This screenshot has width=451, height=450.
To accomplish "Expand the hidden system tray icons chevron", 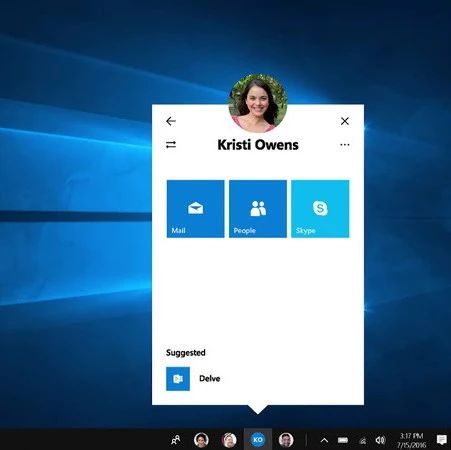I will point(324,441).
